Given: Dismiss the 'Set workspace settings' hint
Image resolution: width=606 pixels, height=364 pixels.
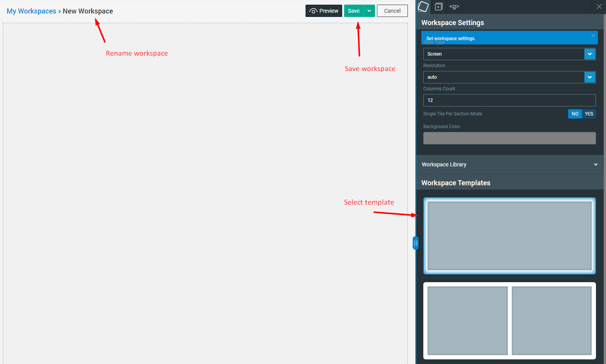Looking at the screenshot, I should point(593,36).
